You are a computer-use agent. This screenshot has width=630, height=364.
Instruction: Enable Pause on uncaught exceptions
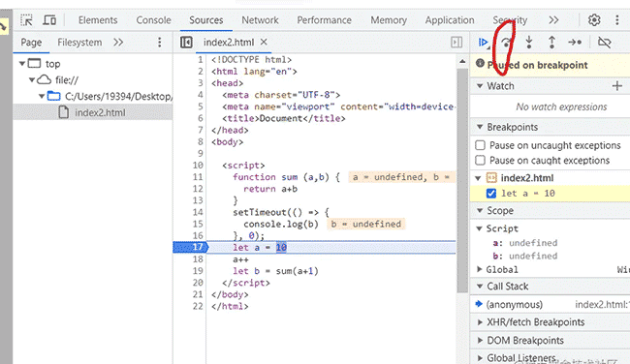[x=480, y=145]
